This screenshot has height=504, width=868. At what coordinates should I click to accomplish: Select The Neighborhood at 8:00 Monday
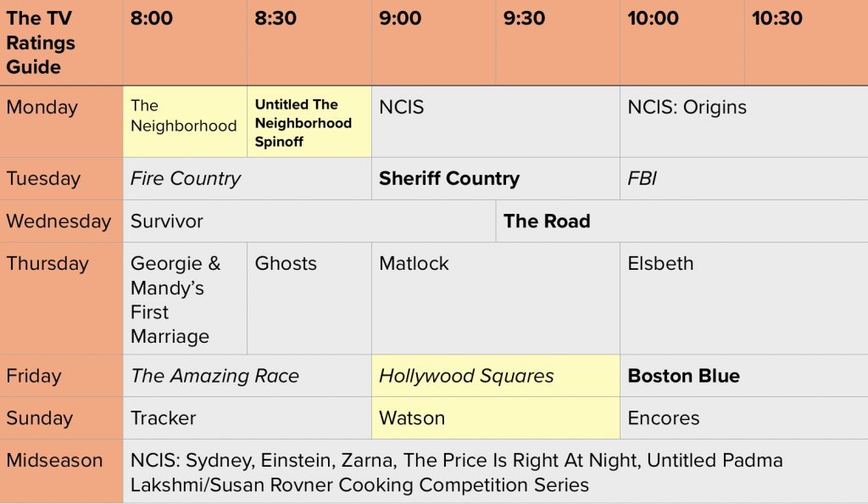pyautogui.click(x=184, y=116)
